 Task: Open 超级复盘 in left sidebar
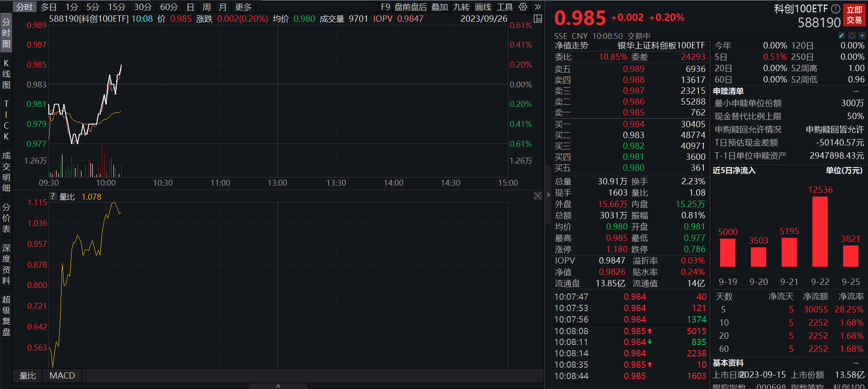(6, 316)
